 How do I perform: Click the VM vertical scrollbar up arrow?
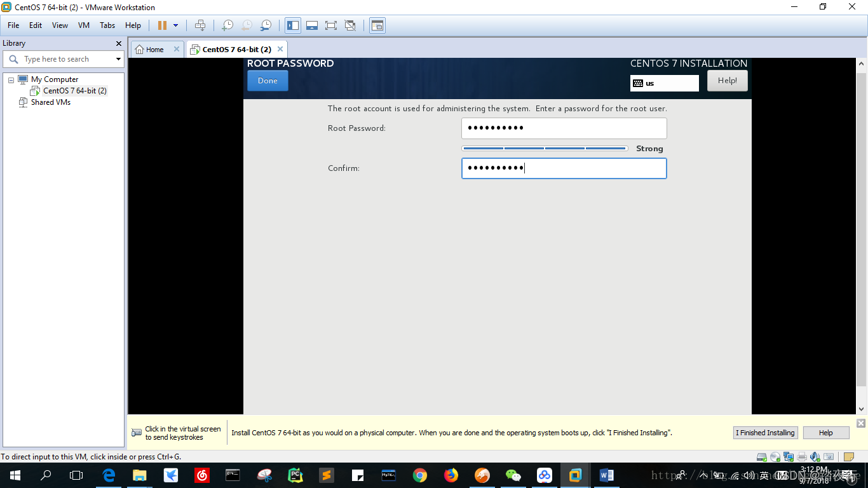[x=861, y=64]
